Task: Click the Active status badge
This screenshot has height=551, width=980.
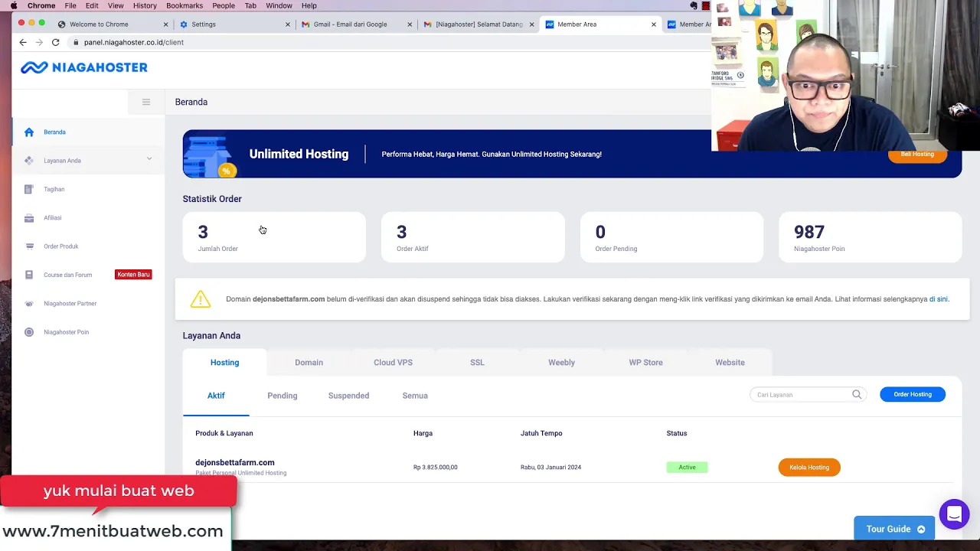Action: pyautogui.click(x=687, y=468)
